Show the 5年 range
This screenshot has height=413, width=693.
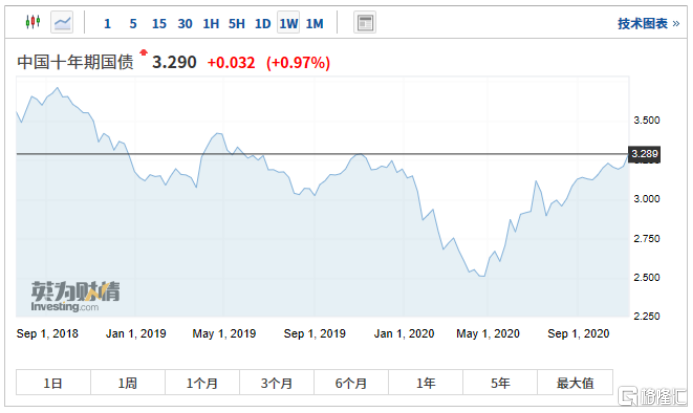(x=499, y=383)
